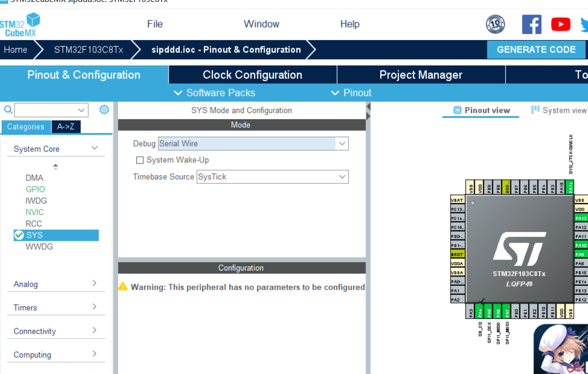This screenshot has height=374, width=588.
Task: Open the Debug dropdown
Action: pyautogui.click(x=342, y=143)
